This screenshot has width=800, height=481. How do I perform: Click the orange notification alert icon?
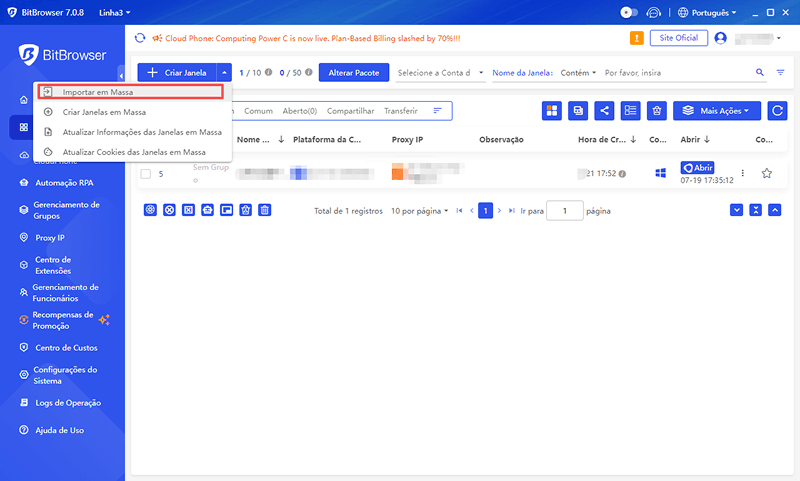[x=637, y=38]
